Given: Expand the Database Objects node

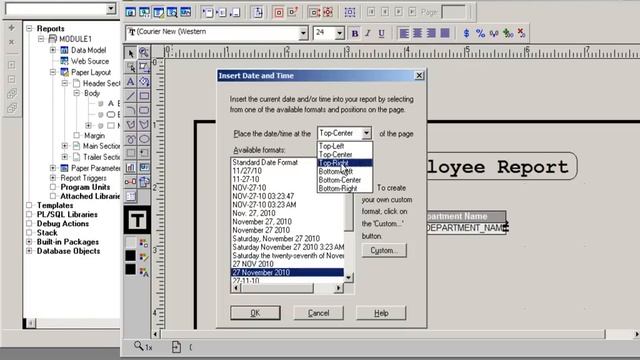Looking at the screenshot, I should [x=29, y=251].
